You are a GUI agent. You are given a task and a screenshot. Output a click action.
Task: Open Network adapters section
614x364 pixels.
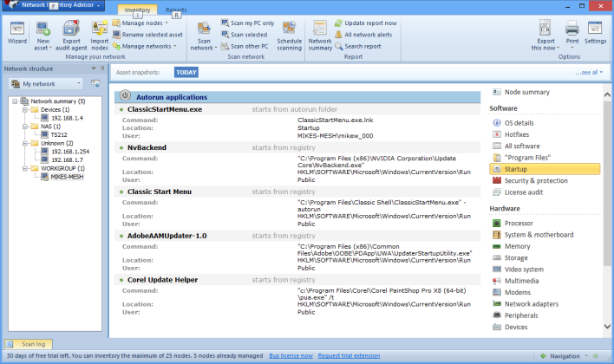pyautogui.click(x=532, y=304)
